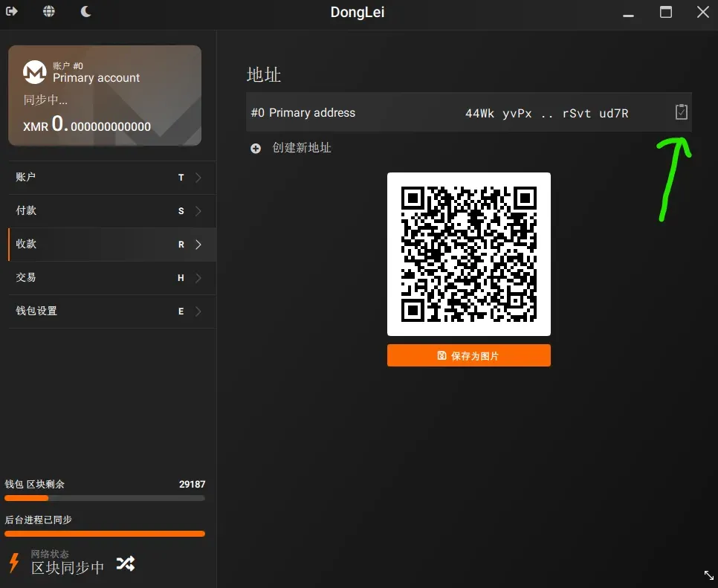718x588 pixels.
Task: Maximize the DongLei window
Action: coord(666,12)
